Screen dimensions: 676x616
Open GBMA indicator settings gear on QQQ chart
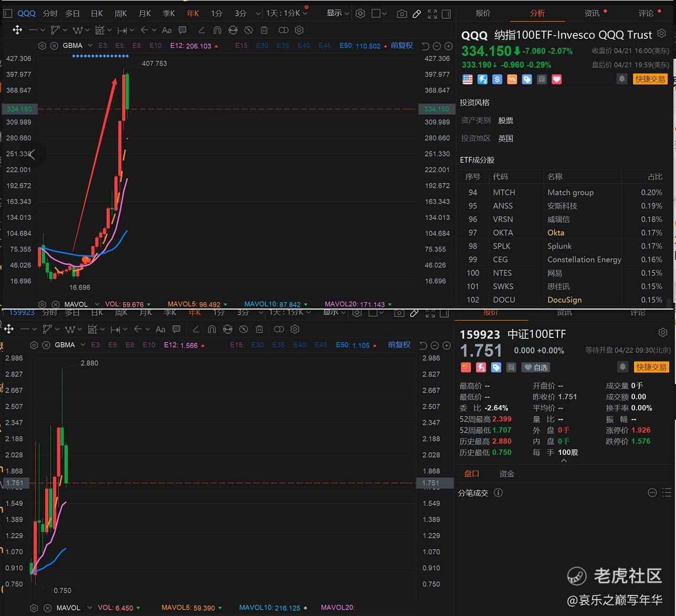(x=43, y=46)
